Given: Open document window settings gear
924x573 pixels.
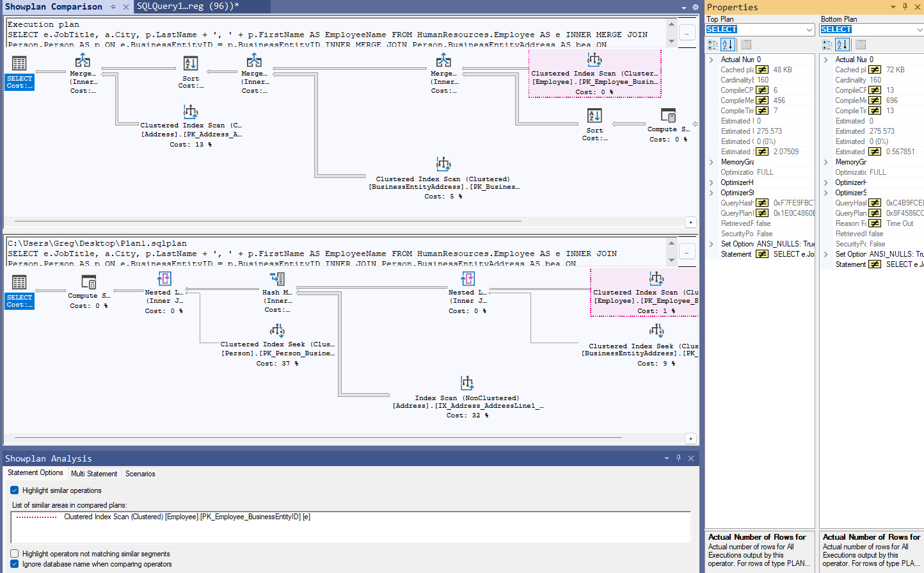Looking at the screenshot, I should [695, 7].
